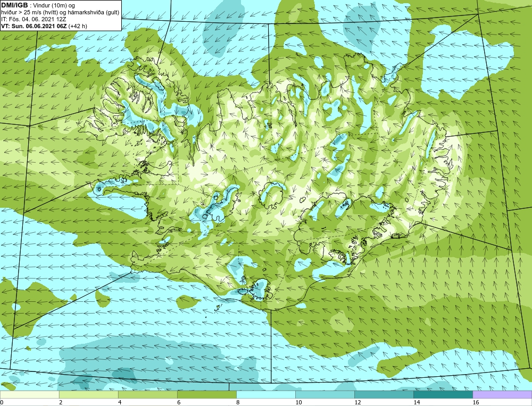This screenshot has height=406, width=532.
Task: Click the dark green 6–8 legend swatch
Action: tap(206, 395)
